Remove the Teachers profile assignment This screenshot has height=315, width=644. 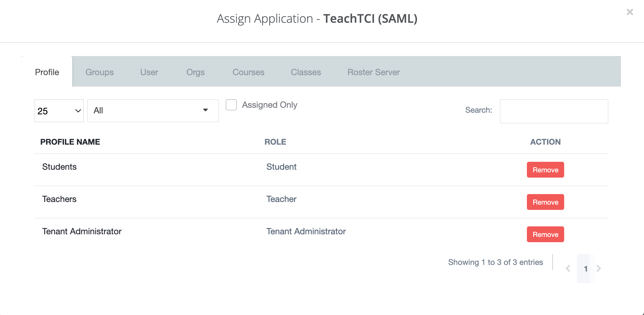(545, 202)
